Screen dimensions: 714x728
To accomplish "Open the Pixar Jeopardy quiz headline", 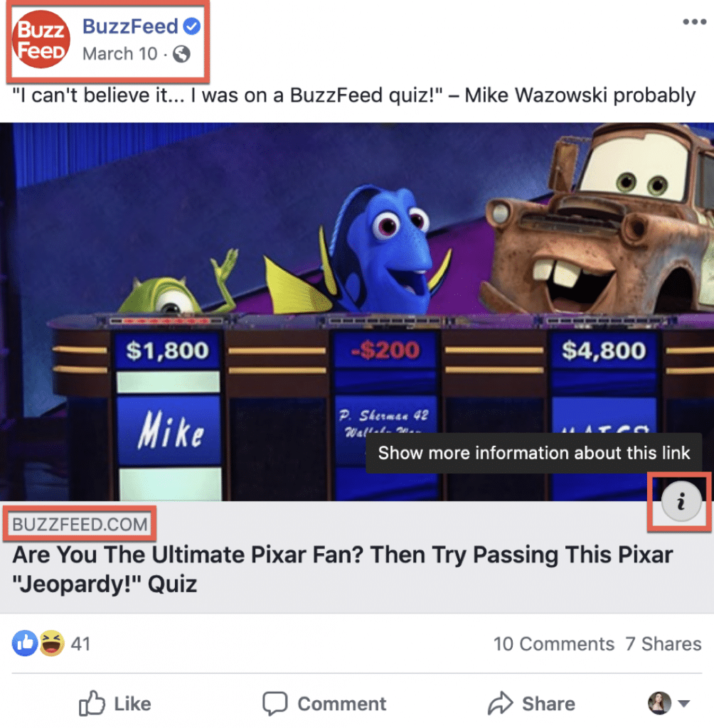I will (342, 569).
